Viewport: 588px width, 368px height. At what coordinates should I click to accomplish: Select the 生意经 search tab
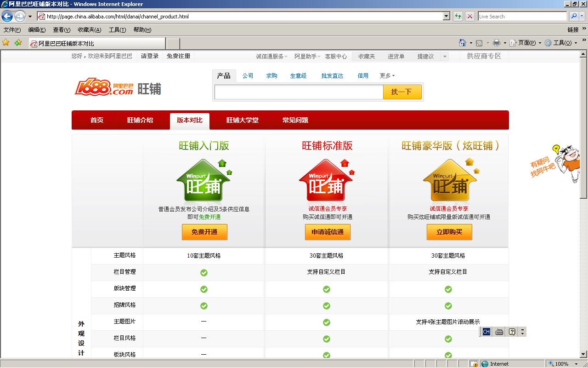[x=298, y=76]
